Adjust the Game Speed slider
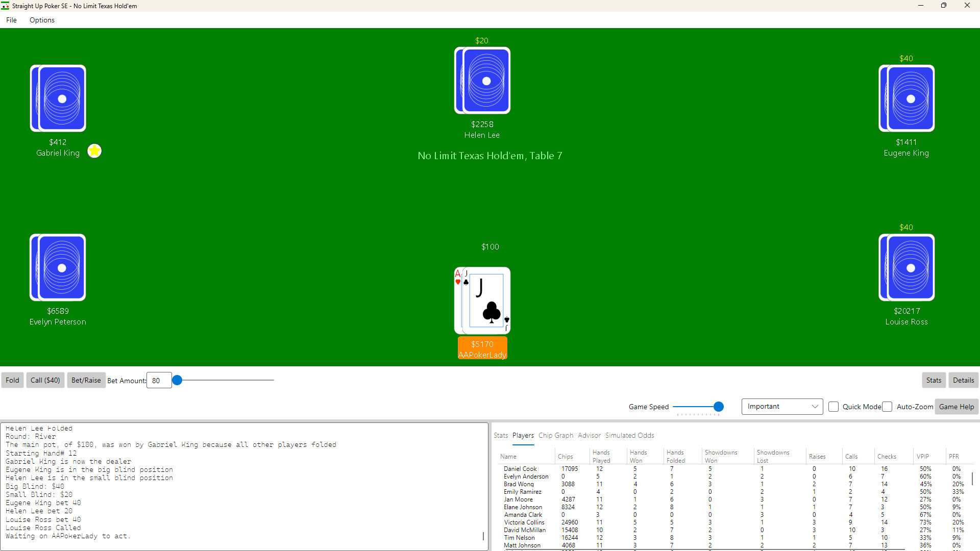980x551 pixels. pos(718,407)
